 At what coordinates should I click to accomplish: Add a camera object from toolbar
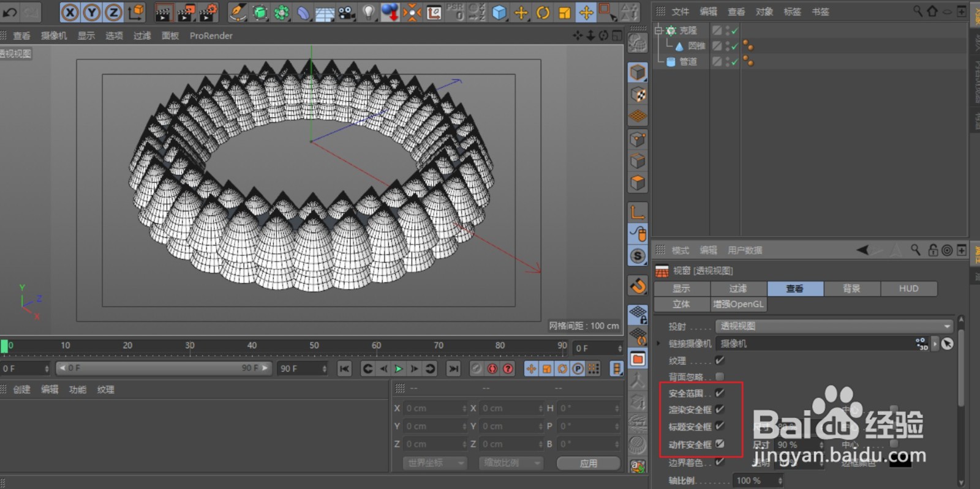tap(346, 12)
